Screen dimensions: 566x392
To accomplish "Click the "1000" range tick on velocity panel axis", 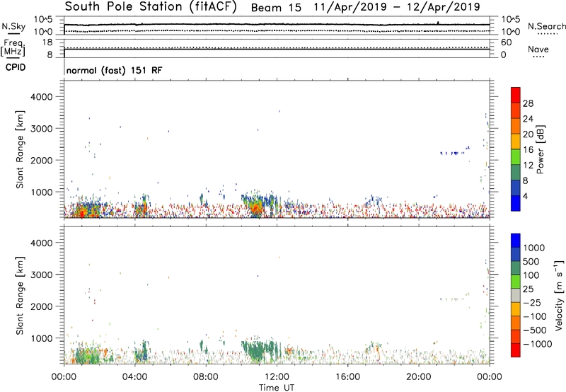I will (41, 338).
